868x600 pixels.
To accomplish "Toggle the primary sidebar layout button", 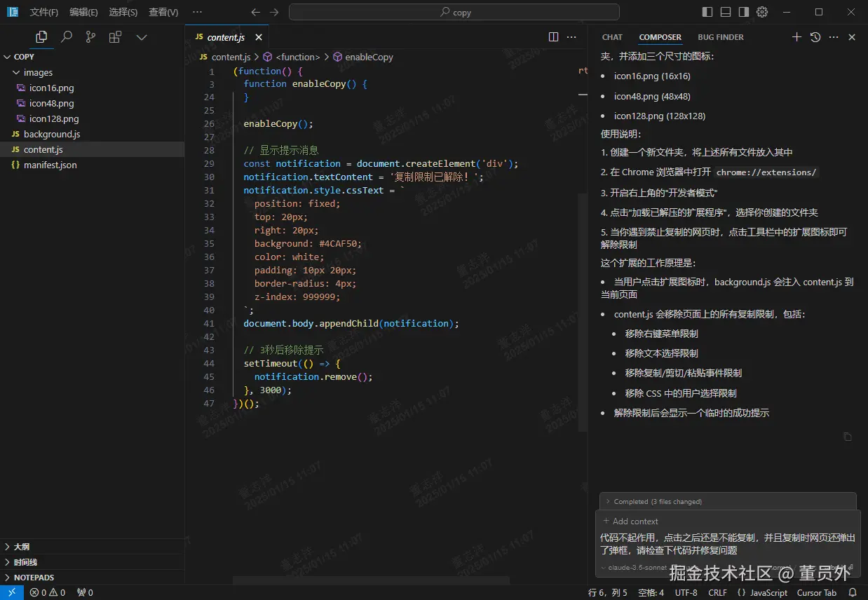I will tap(707, 12).
